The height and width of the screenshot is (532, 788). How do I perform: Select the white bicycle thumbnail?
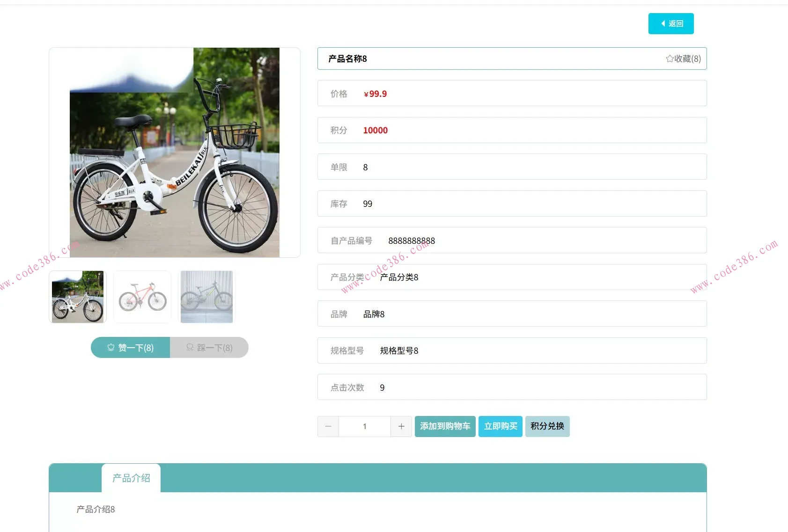click(x=78, y=297)
